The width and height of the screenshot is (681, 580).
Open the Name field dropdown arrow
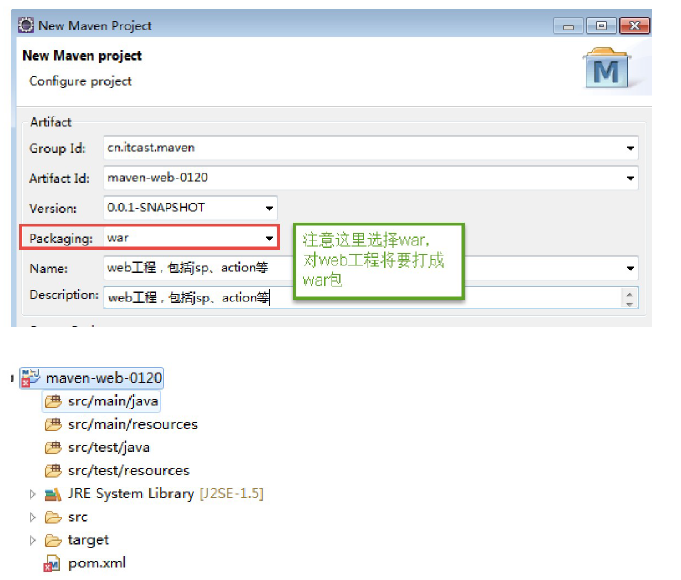(630, 268)
